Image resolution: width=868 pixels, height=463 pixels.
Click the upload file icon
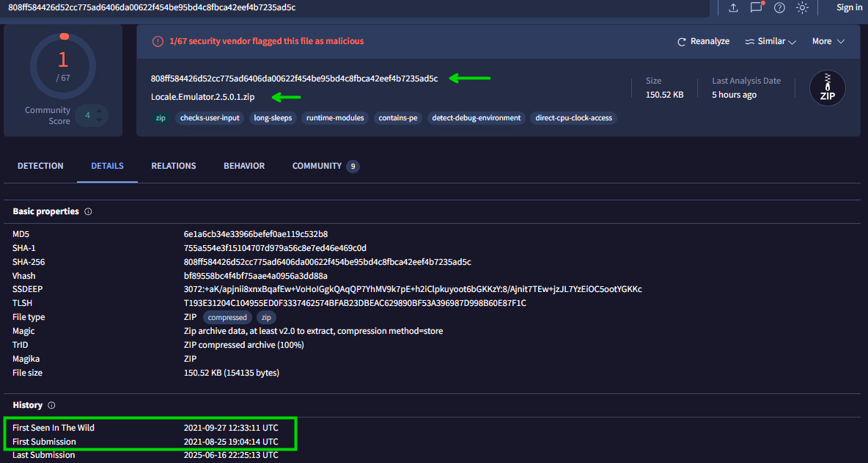733,7
